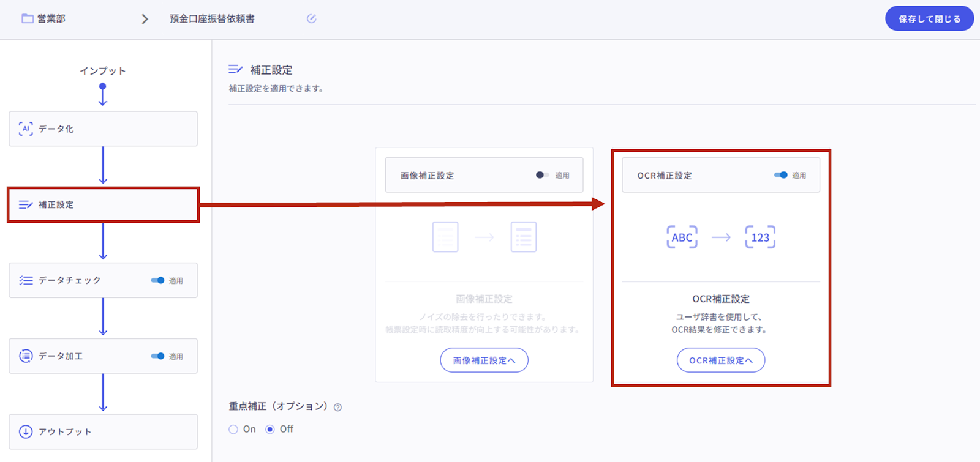Click the OCR補正設定 card header
This screenshot has height=462, width=980.
point(721,175)
